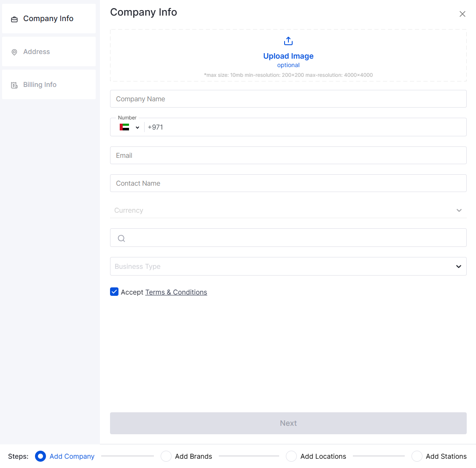Image resolution: width=476 pixels, height=468 pixels.
Task: Click the upload arrow icon
Action: click(x=288, y=41)
